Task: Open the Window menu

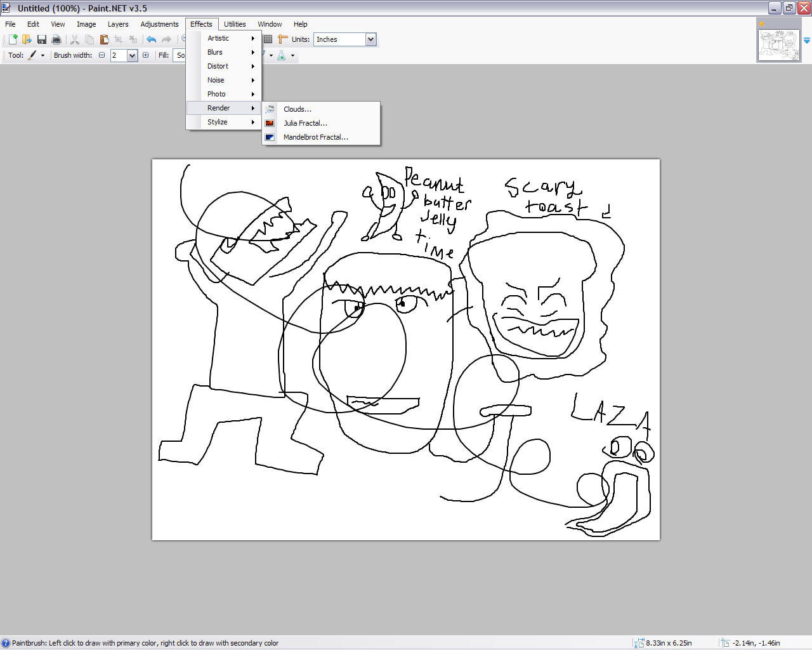Action: tap(270, 24)
